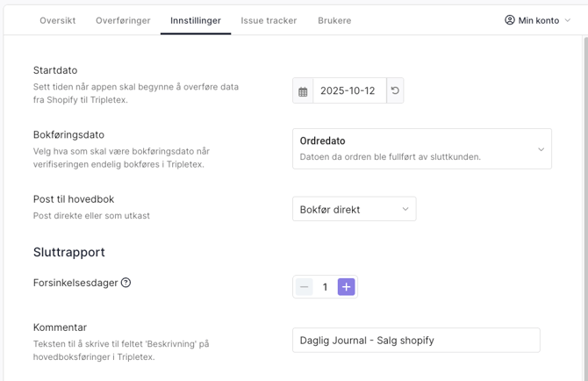Decrease Forsinkelsesdager with the minus button
588x381 pixels.
304,287
